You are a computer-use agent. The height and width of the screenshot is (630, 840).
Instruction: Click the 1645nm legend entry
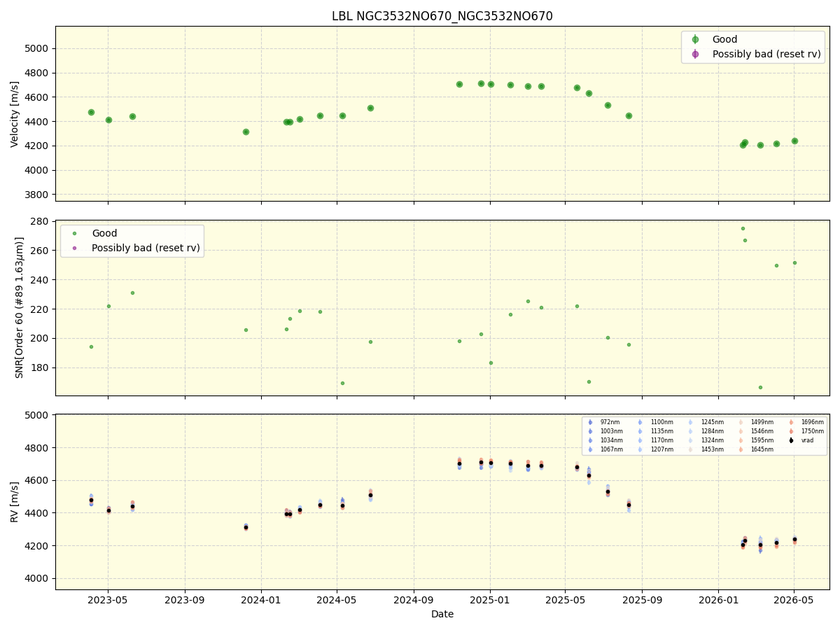pos(755,449)
